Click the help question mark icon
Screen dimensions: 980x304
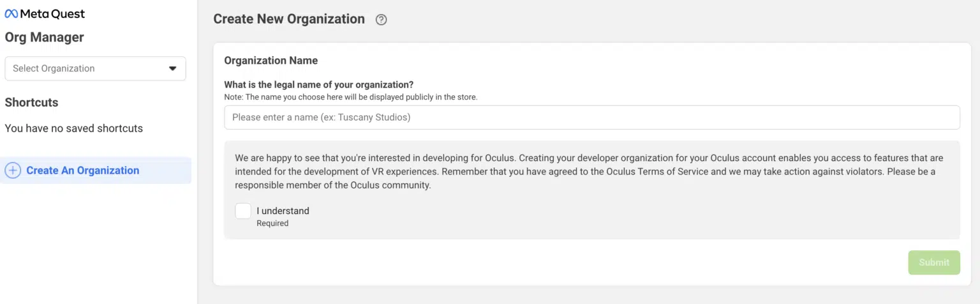point(382,20)
